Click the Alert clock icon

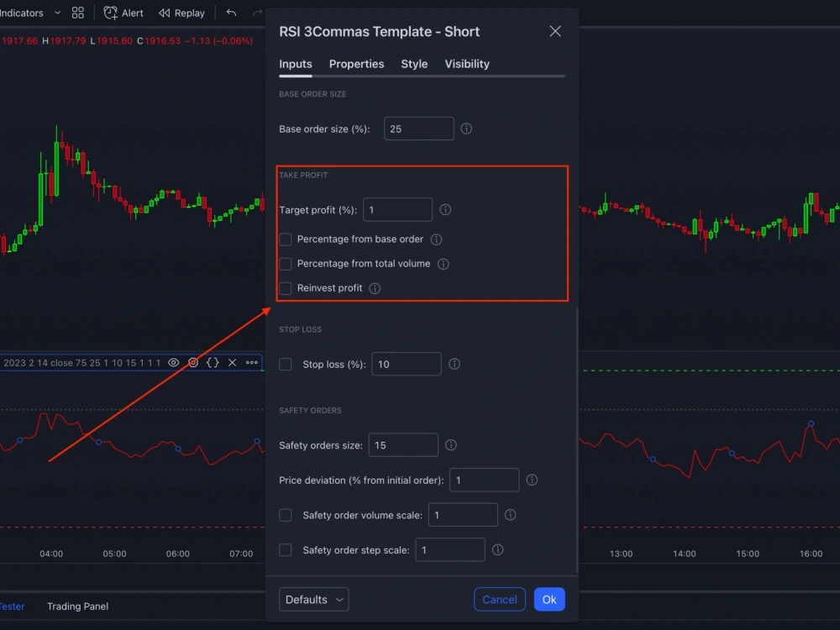click(x=110, y=13)
